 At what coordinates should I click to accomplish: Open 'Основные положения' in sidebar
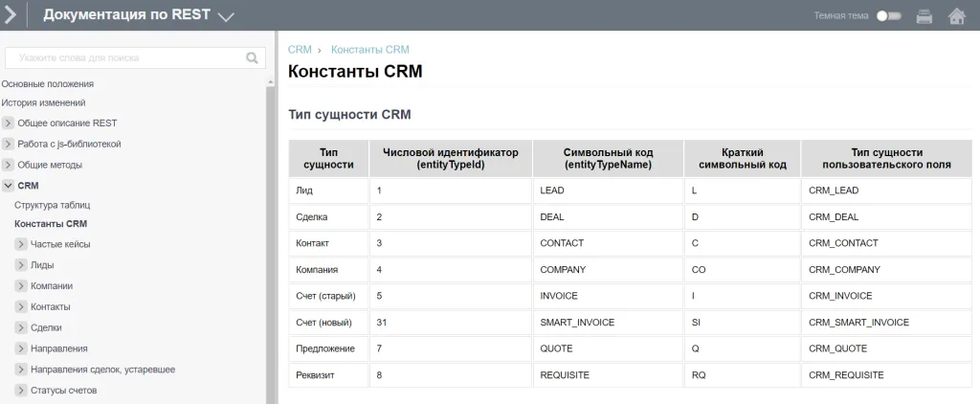[48, 84]
